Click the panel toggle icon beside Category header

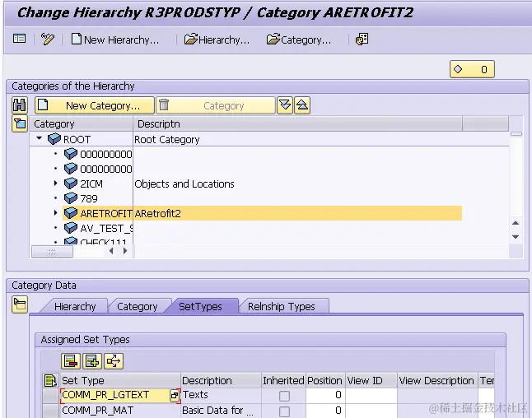tap(19, 123)
